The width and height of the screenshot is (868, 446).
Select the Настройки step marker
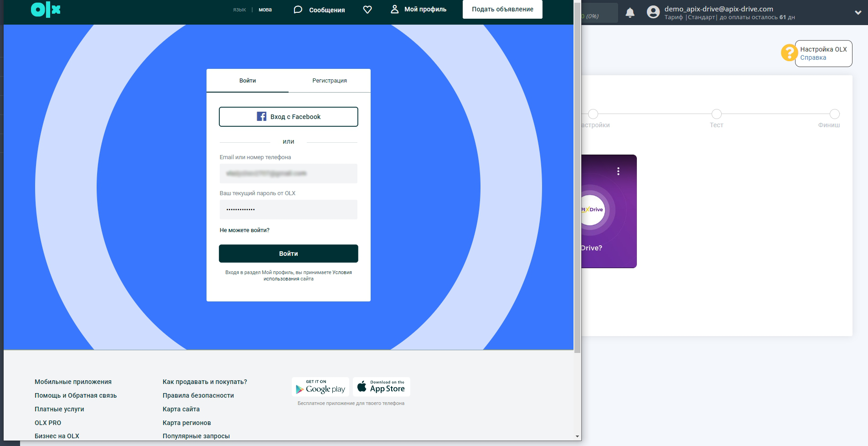[x=593, y=114]
